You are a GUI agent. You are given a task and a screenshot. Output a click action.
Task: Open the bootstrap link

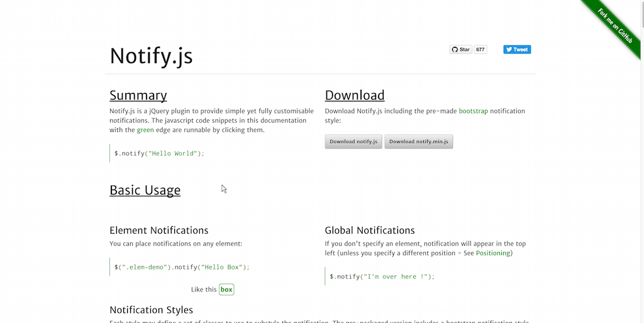coord(473,111)
